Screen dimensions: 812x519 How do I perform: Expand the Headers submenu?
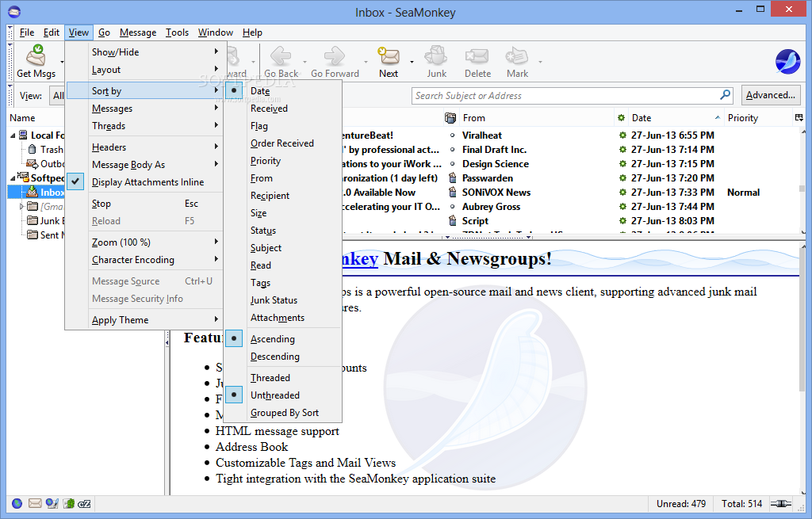coord(144,147)
